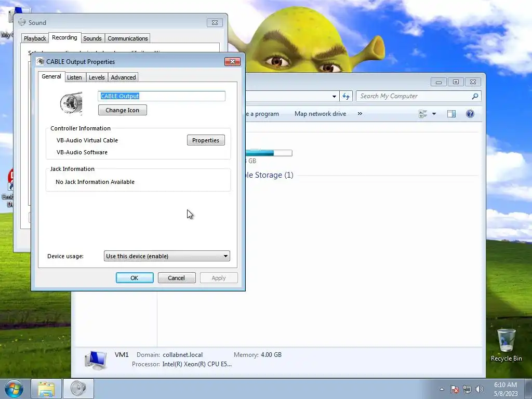
Task: Click the 'collabnet.local' domain text
Action: coord(182,354)
